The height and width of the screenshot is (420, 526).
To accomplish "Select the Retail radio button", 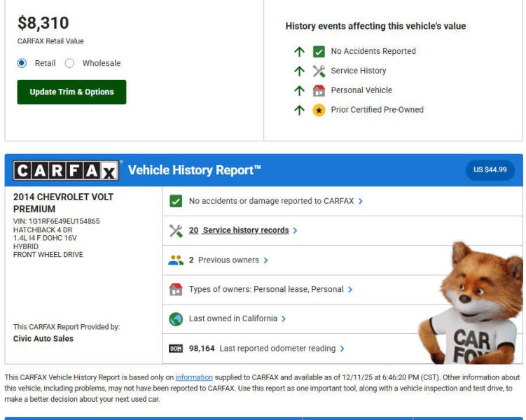I will [x=22, y=63].
